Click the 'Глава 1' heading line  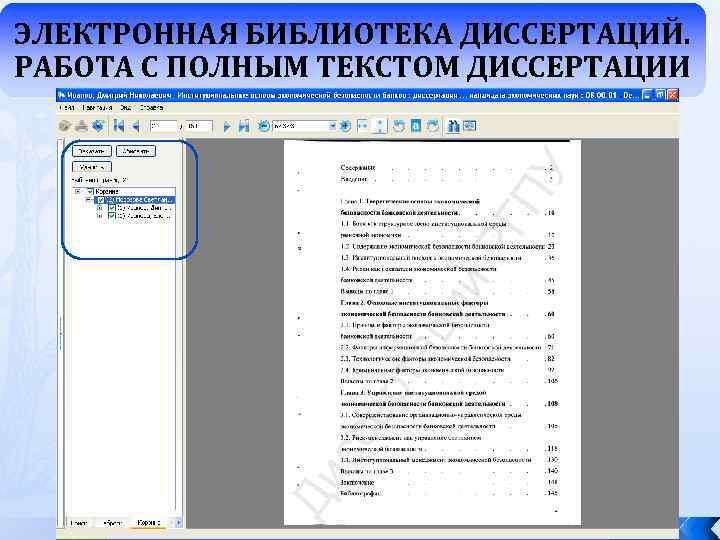tap(410, 202)
